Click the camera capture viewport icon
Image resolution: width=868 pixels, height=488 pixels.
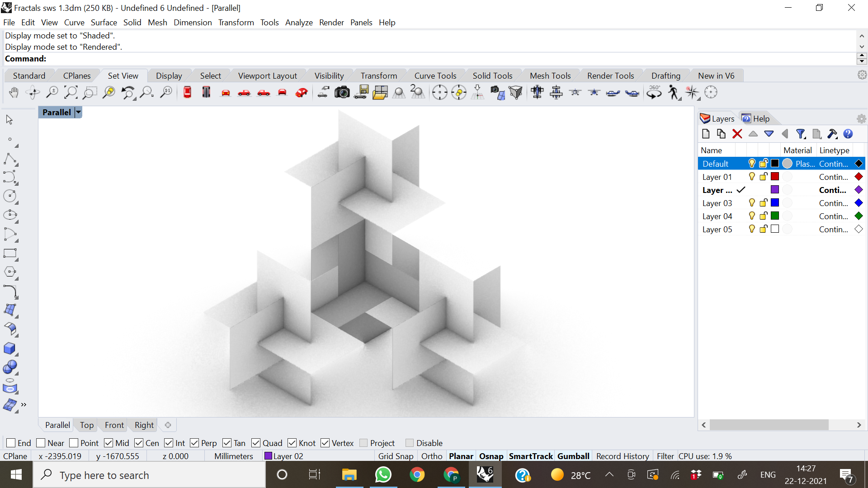342,93
